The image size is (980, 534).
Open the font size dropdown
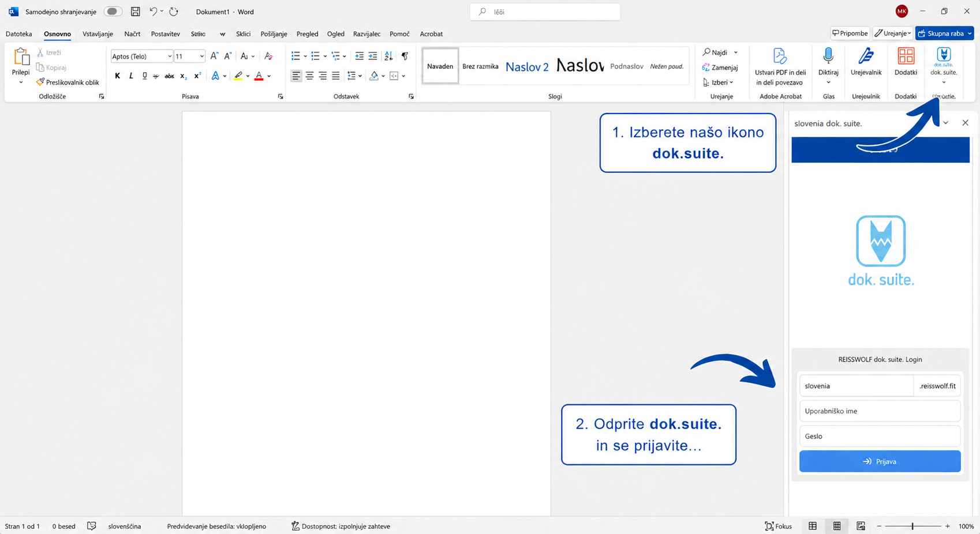(201, 56)
